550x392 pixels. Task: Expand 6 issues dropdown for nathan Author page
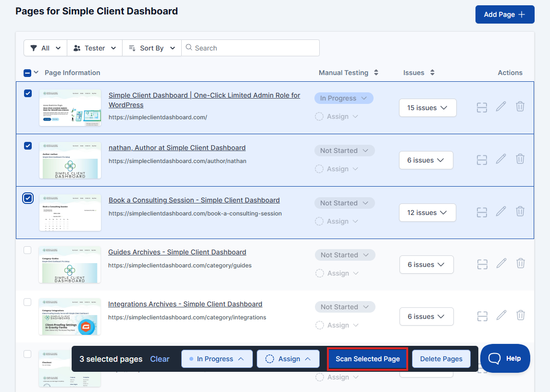(x=426, y=160)
